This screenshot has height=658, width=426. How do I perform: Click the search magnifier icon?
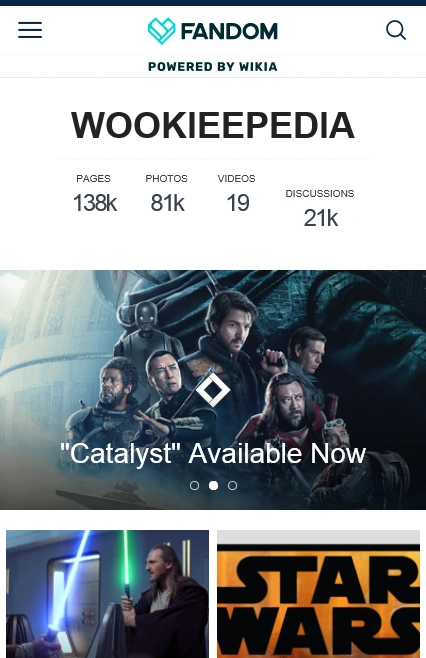point(396,30)
